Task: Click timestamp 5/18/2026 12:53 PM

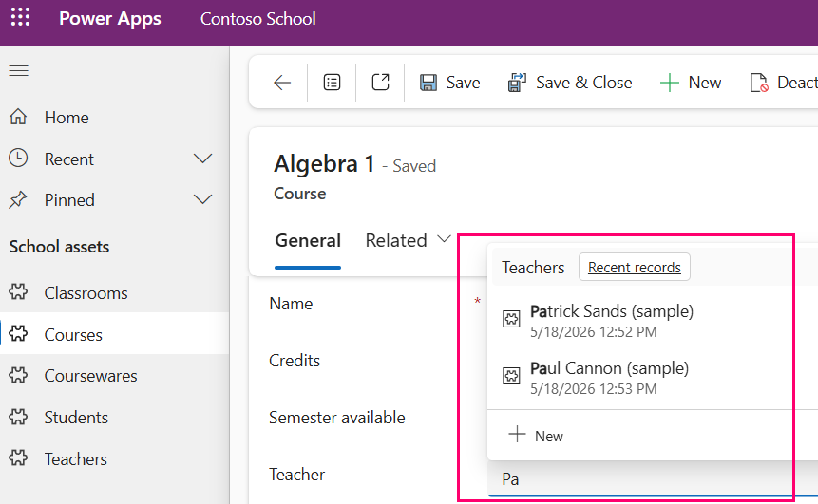Action: click(x=593, y=389)
